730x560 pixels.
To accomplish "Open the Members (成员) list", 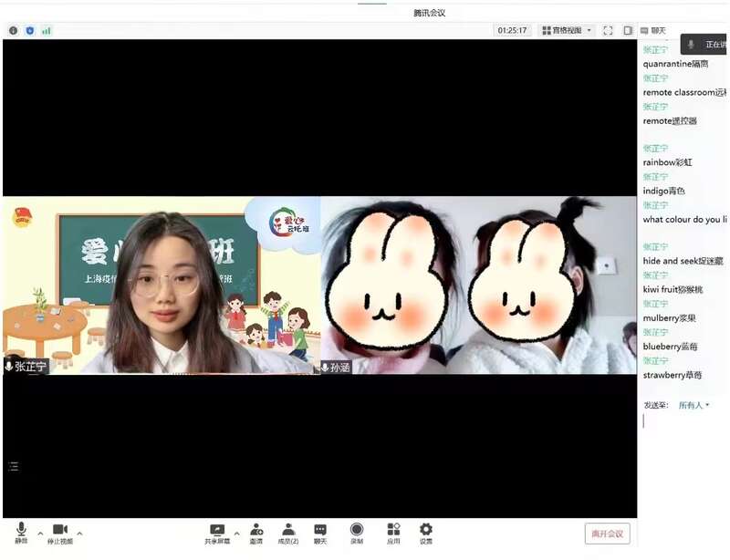I will tap(288, 533).
